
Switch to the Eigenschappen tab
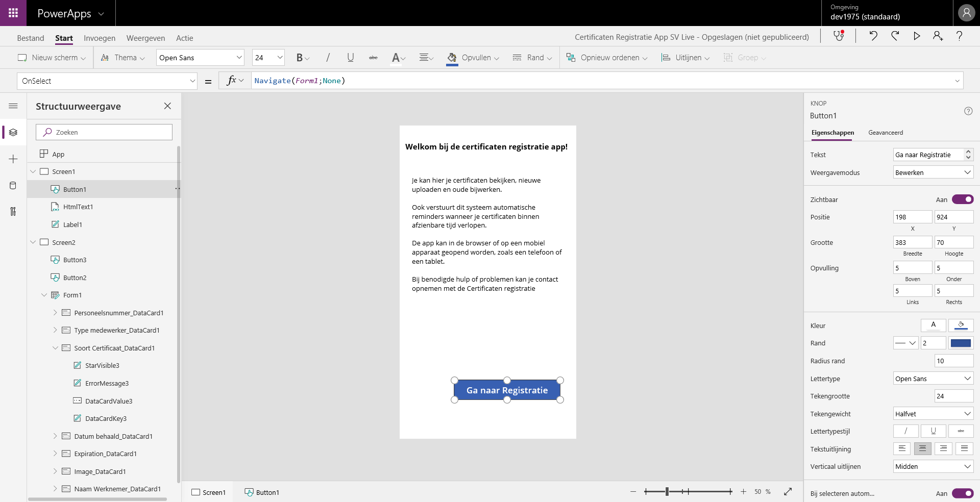(832, 133)
